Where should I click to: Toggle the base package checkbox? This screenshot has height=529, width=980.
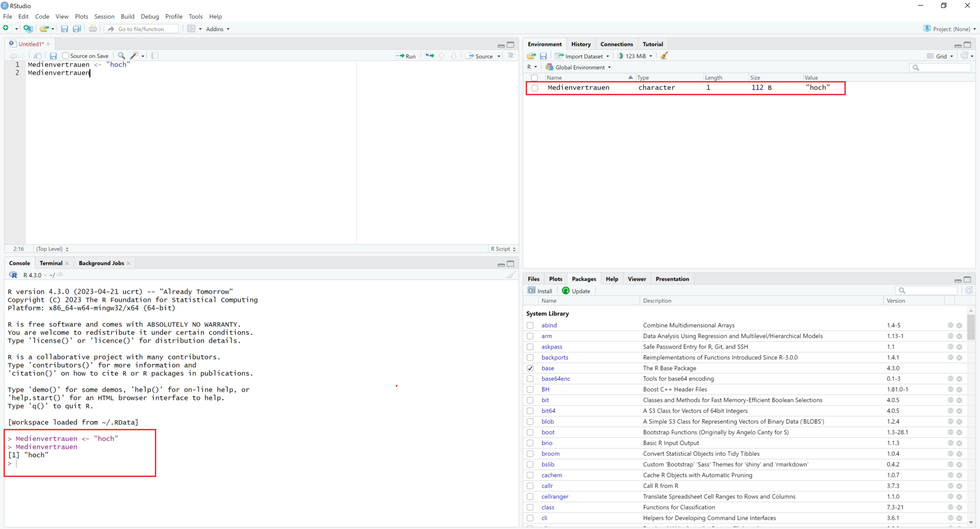(530, 368)
